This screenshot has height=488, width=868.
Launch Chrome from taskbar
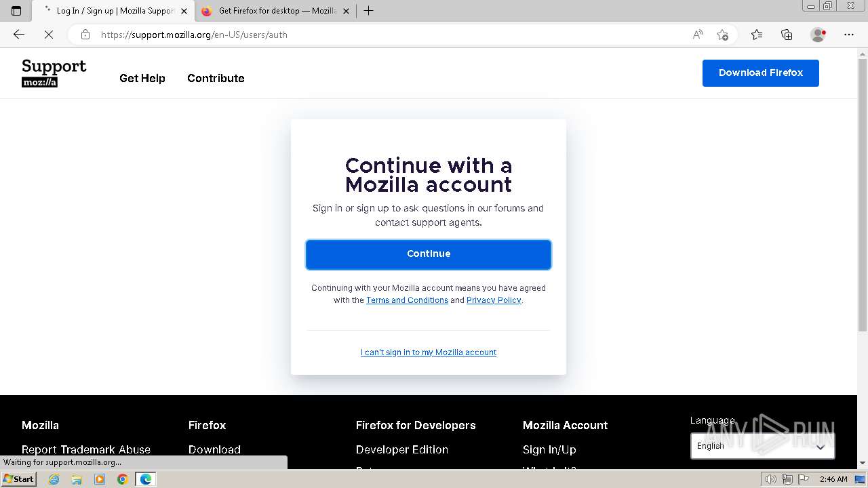[122, 479]
